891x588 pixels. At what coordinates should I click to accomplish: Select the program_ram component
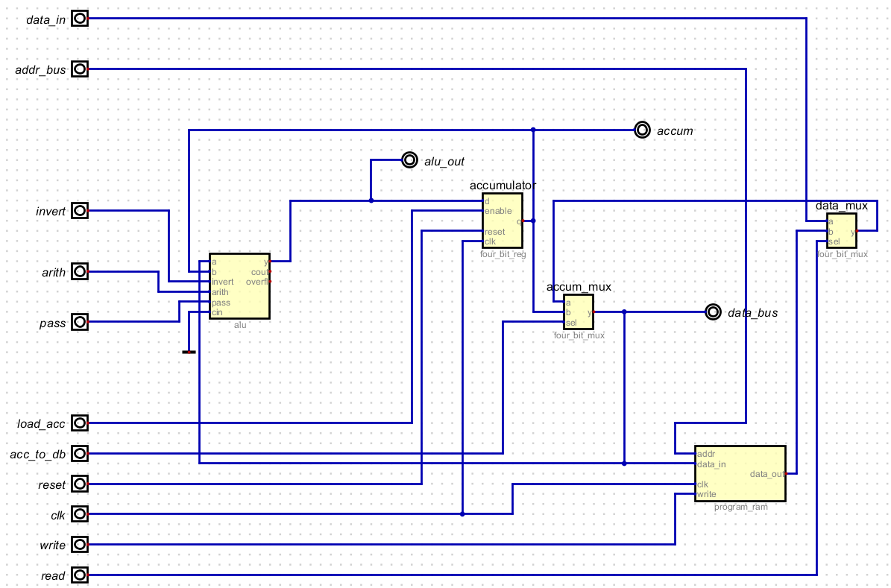pos(740,472)
